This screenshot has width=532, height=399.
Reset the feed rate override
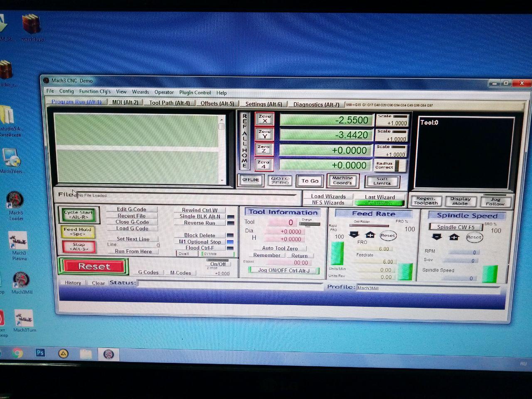388,235
